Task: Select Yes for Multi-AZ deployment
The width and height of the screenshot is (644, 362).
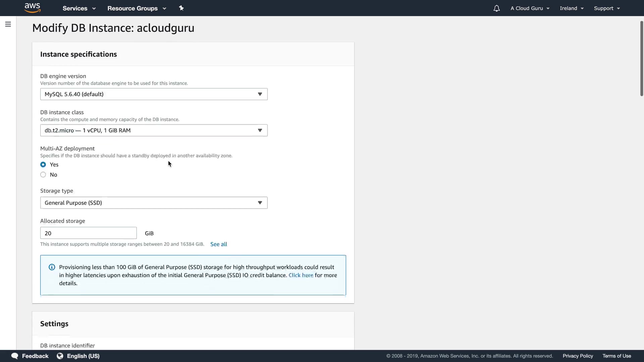Action: [x=43, y=165]
